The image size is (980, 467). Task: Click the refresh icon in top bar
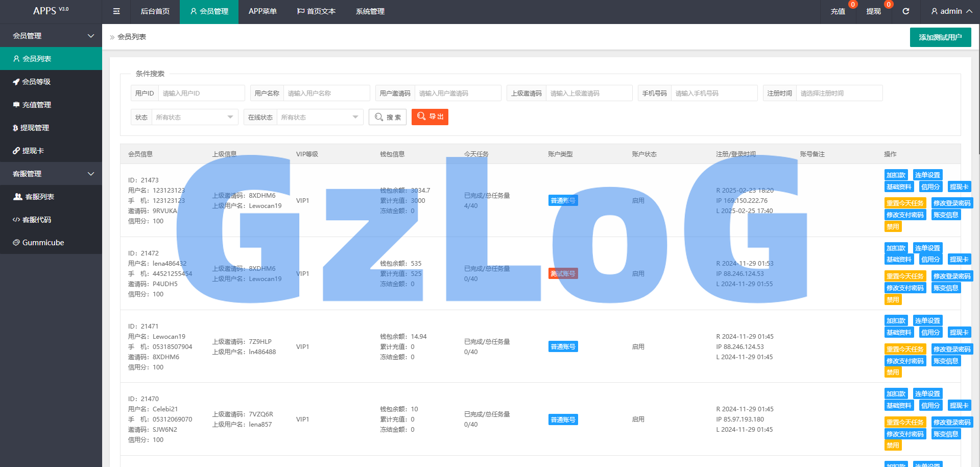(905, 11)
